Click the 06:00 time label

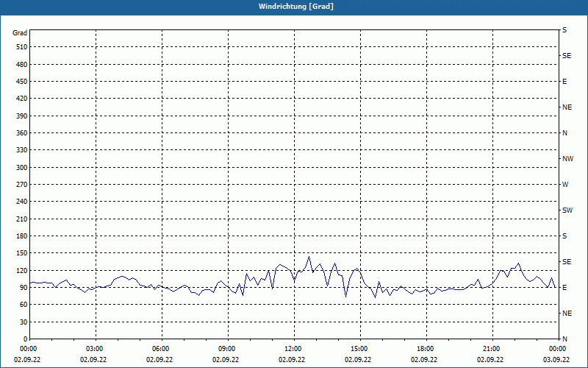(162, 349)
